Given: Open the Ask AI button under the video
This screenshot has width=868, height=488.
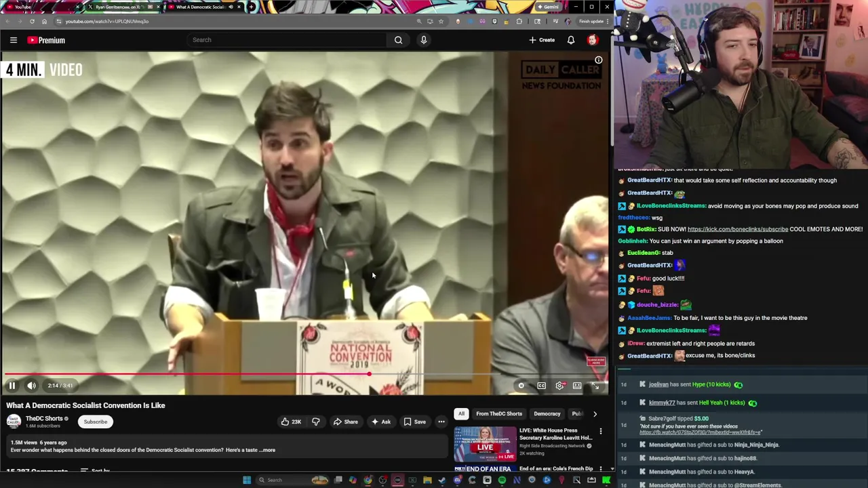Looking at the screenshot, I should 380,422.
